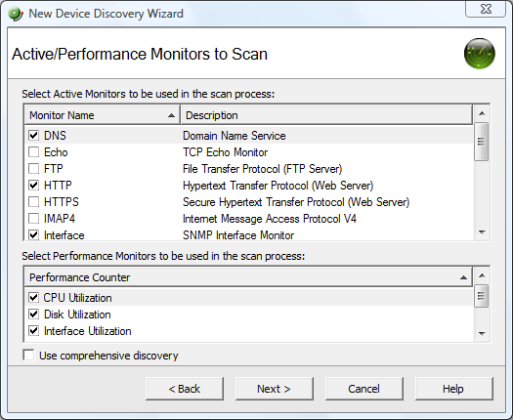Sort by the Description column header
The height and width of the screenshot is (420, 513).
[x=326, y=115]
